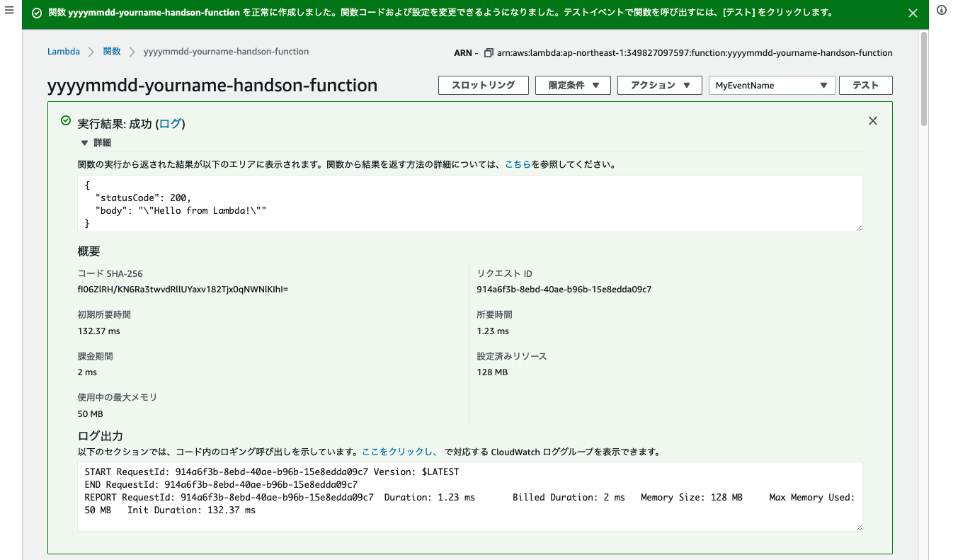Open the MyEventName test event selector
Viewport: 953px width, 560px height.
772,85
